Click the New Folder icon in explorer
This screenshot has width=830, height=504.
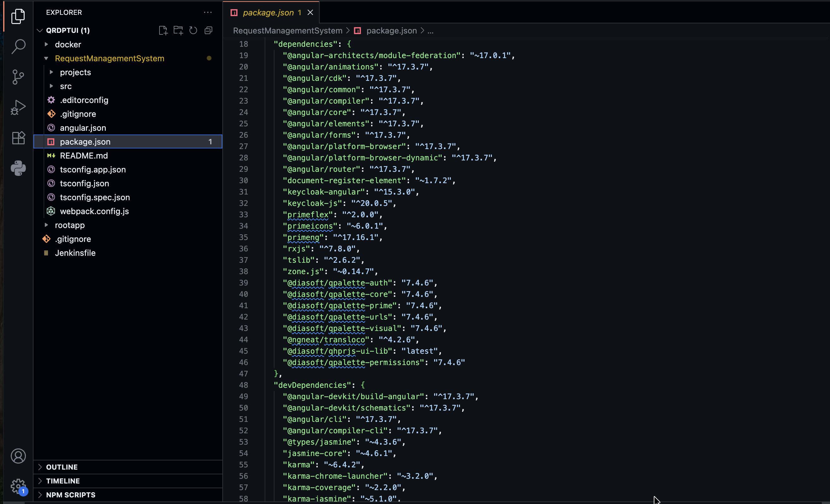pyautogui.click(x=178, y=31)
